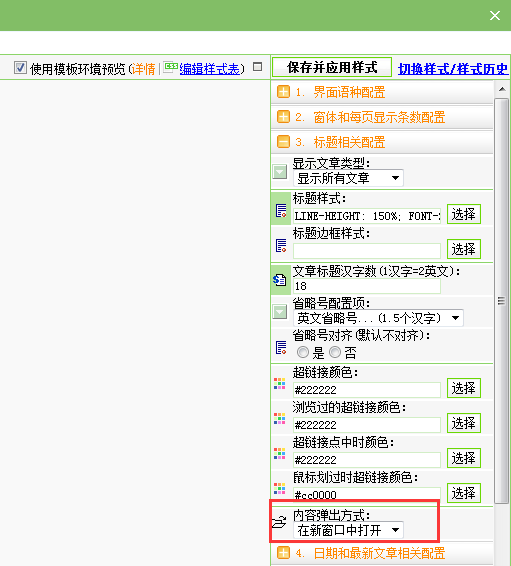Click the small square icon after 编辑样式表
Viewport: 511px width, 566px height.
(x=257, y=67)
